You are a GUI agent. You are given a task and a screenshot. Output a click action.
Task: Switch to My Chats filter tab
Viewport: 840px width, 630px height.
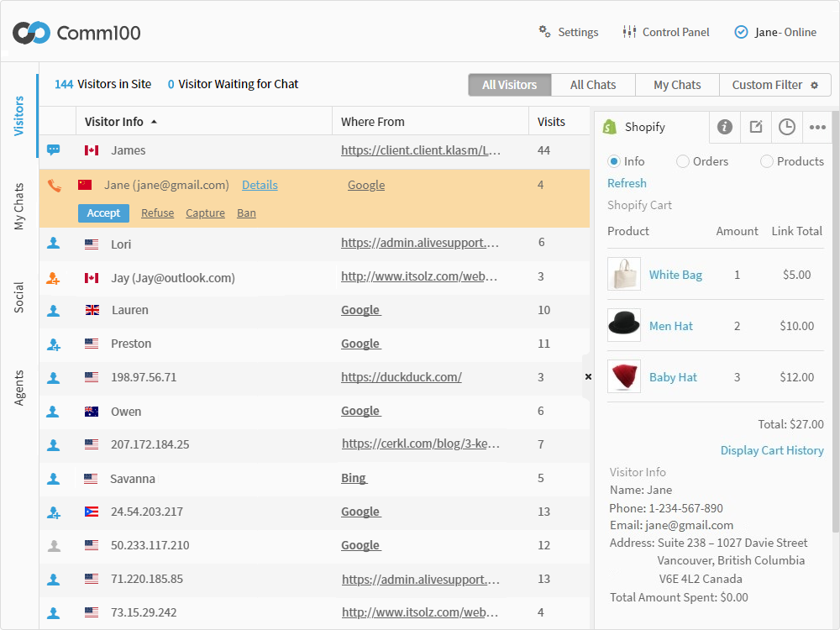pos(677,85)
